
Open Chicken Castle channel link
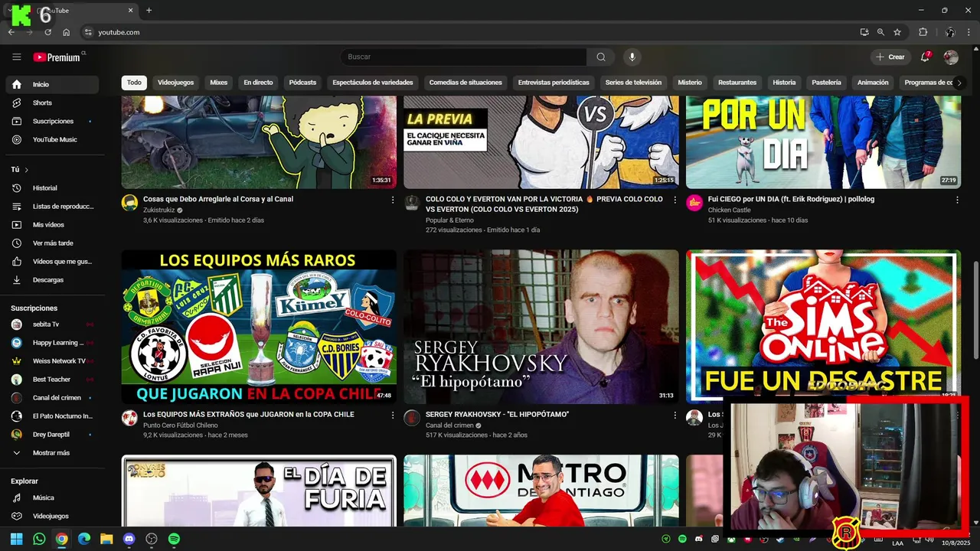(729, 210)
